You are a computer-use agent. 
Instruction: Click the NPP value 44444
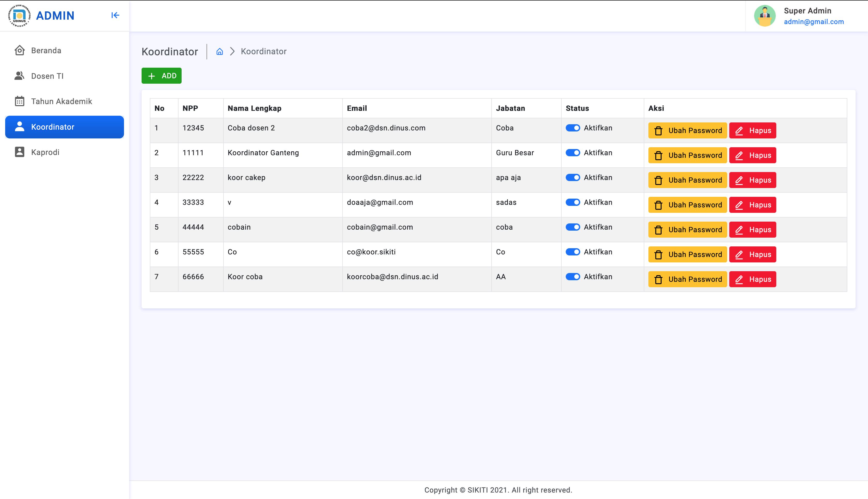pyautogui.click(x=193, y=227)
